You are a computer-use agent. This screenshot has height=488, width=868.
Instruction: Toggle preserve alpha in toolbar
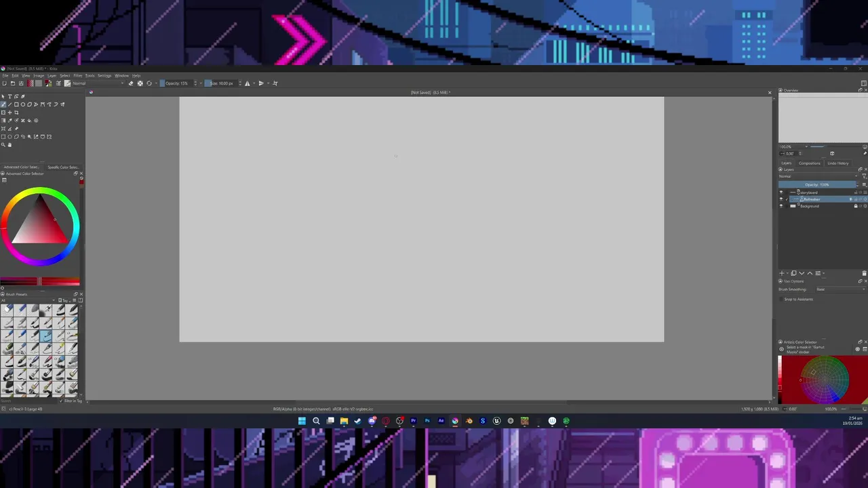pos(140,83)
